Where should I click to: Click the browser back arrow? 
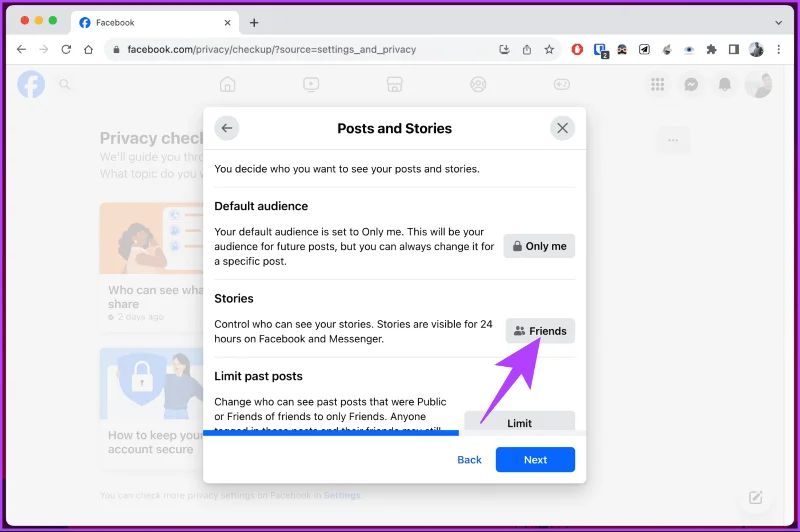(21, 49)
